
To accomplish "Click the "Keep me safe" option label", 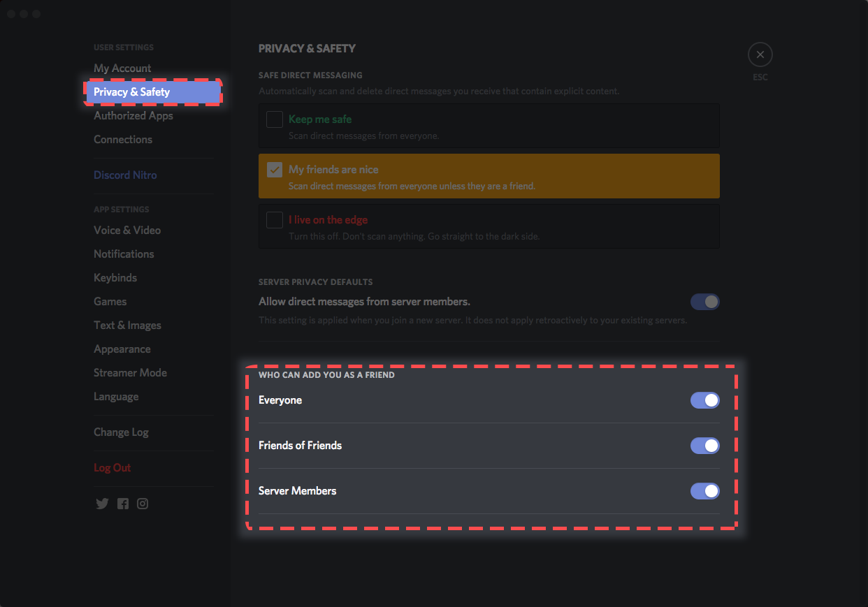I will (320, 119).
